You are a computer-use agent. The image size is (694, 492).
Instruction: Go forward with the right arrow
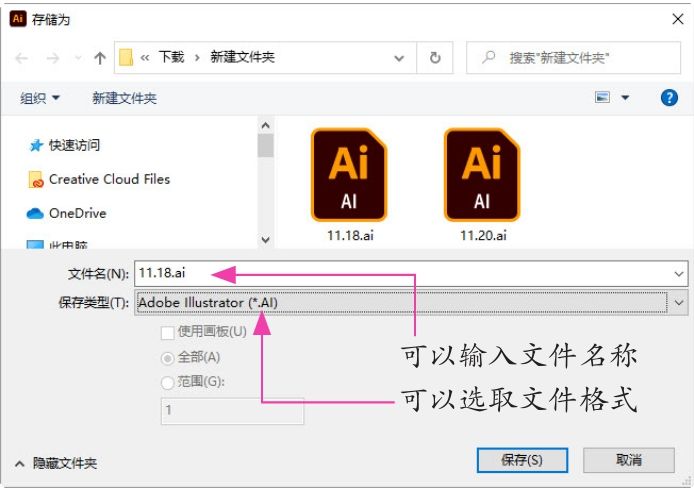[x=53, y=58]
